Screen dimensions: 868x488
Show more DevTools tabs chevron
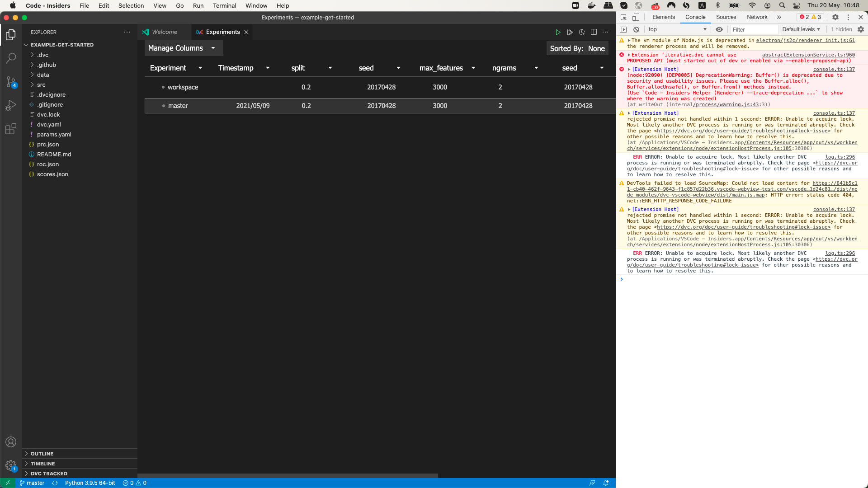click(x=779, y=17)
